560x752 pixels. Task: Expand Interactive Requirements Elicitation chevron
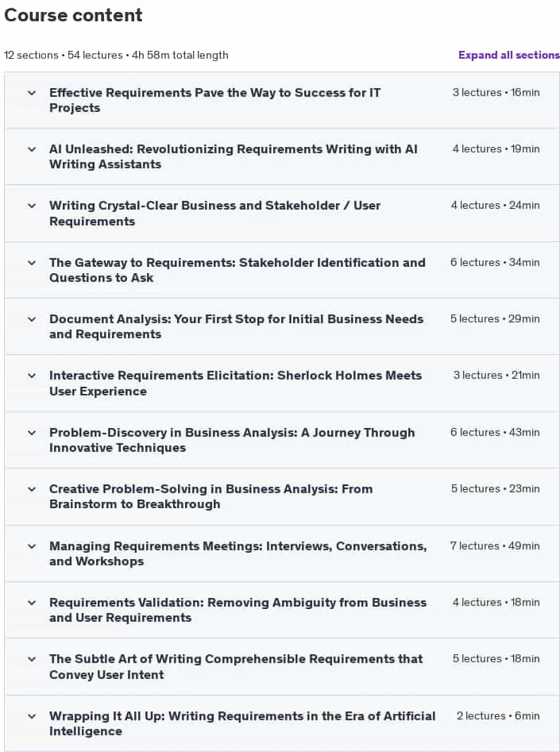[x=32, y=376]
